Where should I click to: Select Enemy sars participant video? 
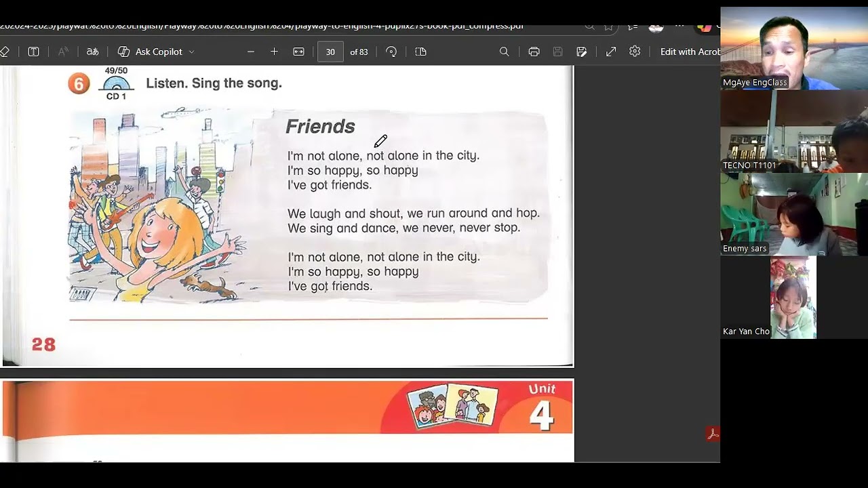[794, 214]
